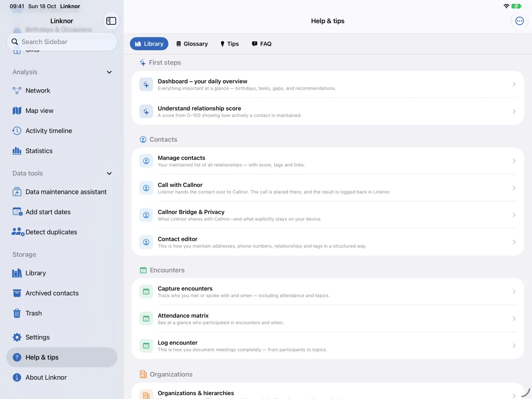Image resolution: width=532 pixels, height=399 pixels.
Task: Switch to the Glossary tab
Action: [192, 44]
